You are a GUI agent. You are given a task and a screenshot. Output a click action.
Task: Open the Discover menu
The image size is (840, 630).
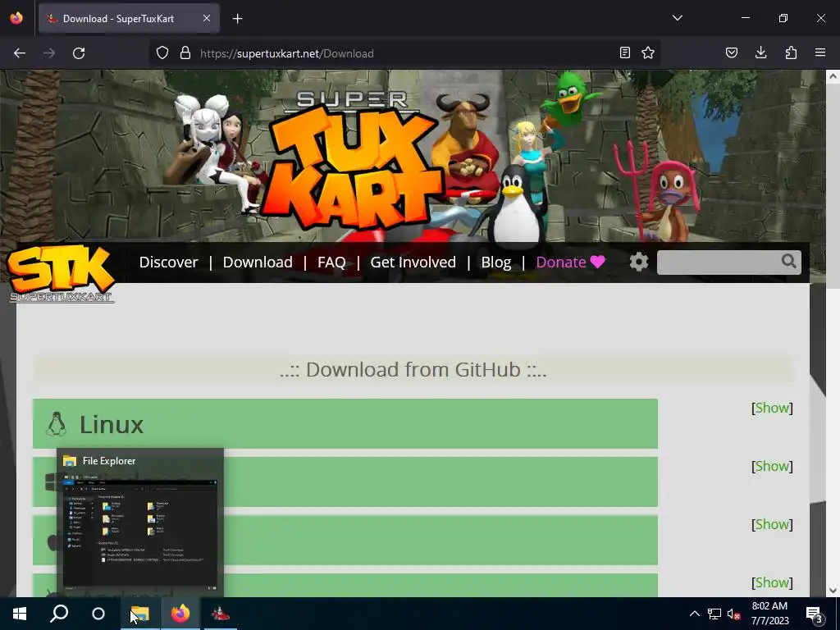(169, 262)
